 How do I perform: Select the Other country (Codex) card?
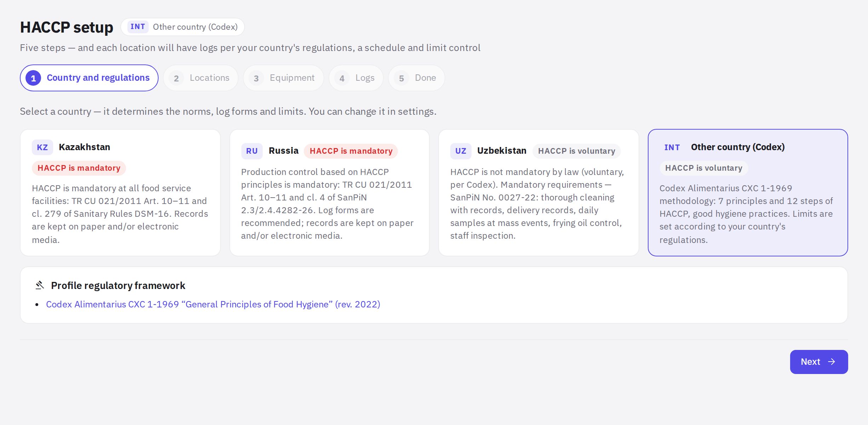tap(748, 193)
